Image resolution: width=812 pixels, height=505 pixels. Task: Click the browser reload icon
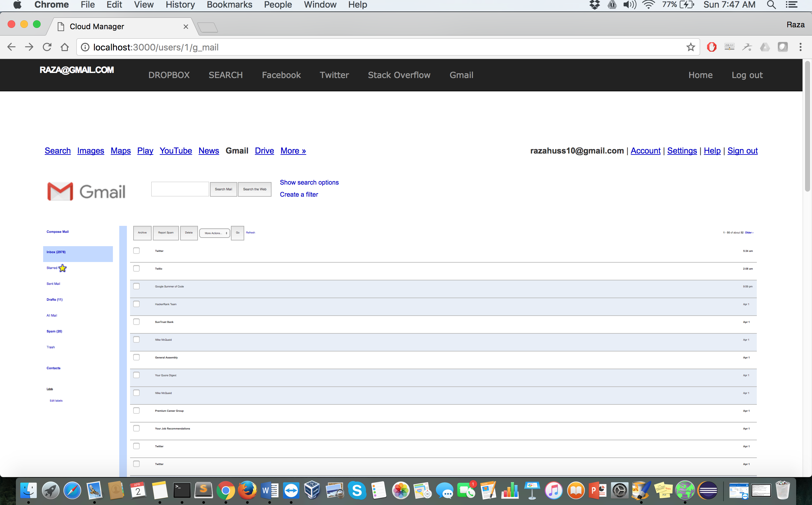[x=47, y=47]
